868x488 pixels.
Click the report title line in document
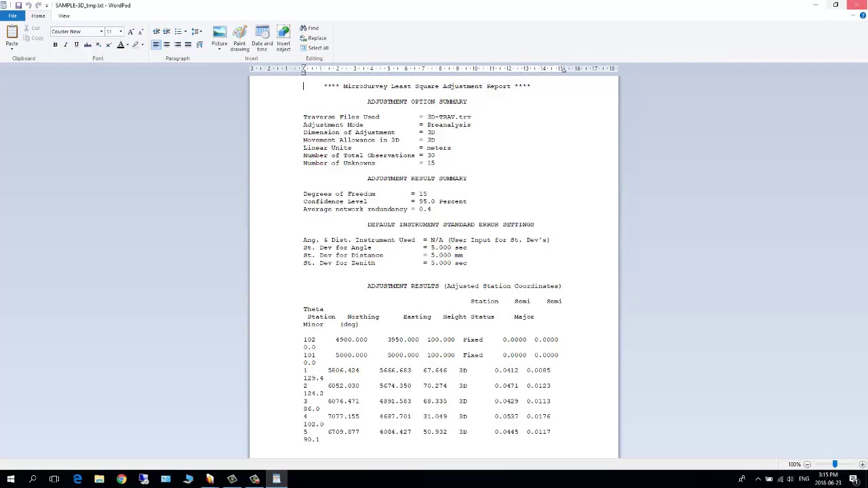click(x=427, y=86)
